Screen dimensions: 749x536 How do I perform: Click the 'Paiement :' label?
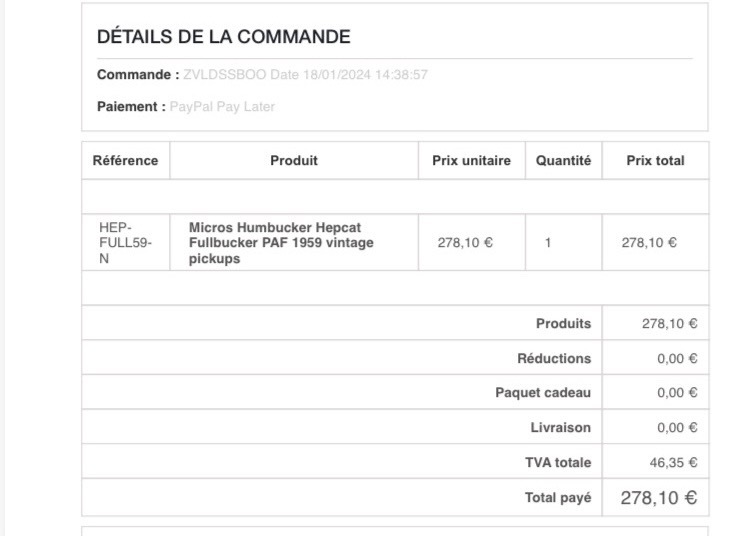click(131, 106)
